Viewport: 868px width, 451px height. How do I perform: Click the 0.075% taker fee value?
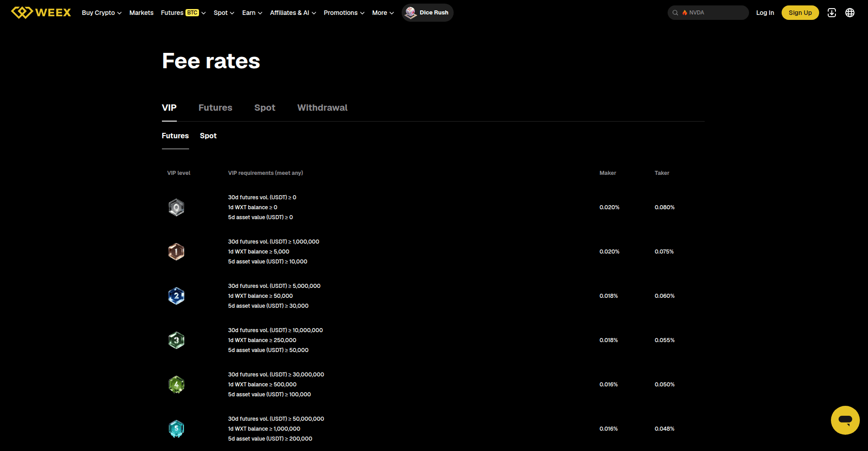(664, 252)
